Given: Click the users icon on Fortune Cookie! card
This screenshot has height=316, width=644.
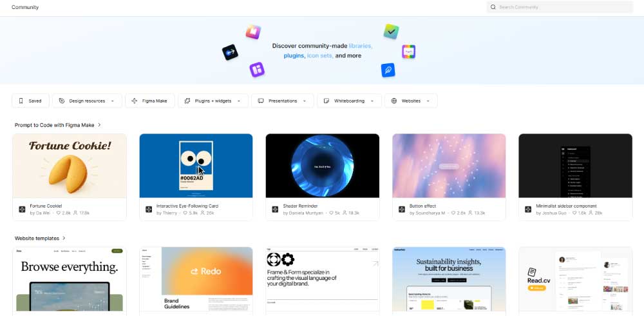Looking at the screenshot, I should (x=75, y=213).
